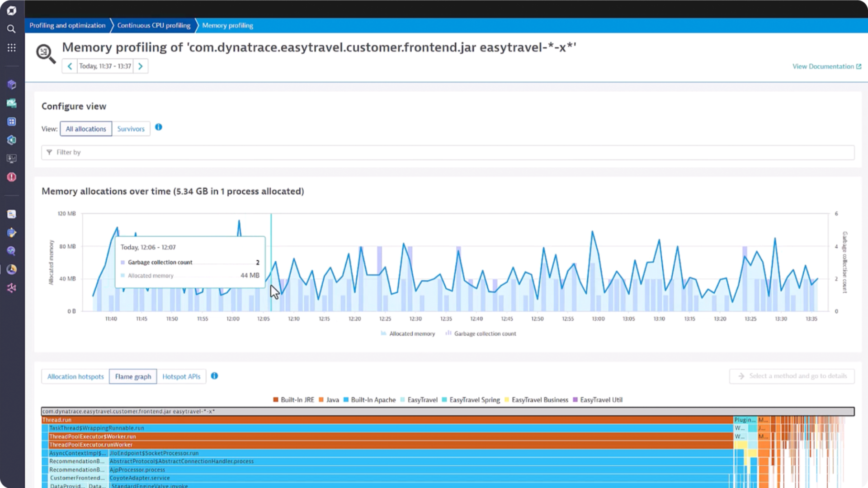Toggle EasyTravel Util legend entry
Screen dimensions: 868x488
click(598, 400)
